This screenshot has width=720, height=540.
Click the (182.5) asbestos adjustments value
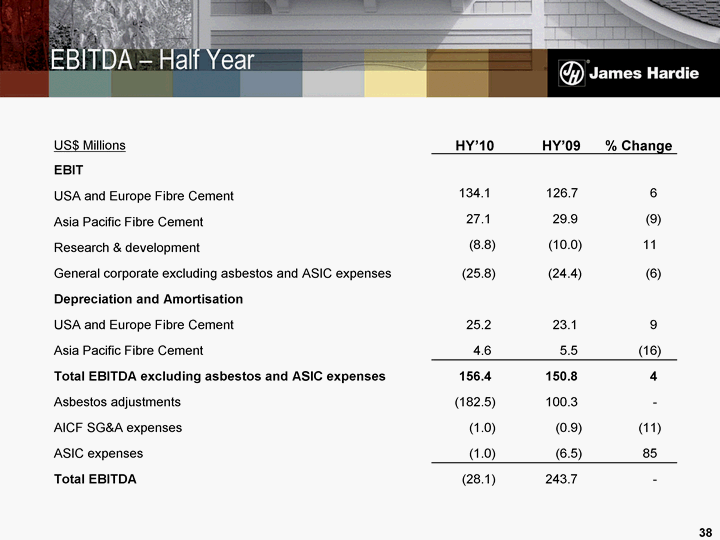coord(475,402)
